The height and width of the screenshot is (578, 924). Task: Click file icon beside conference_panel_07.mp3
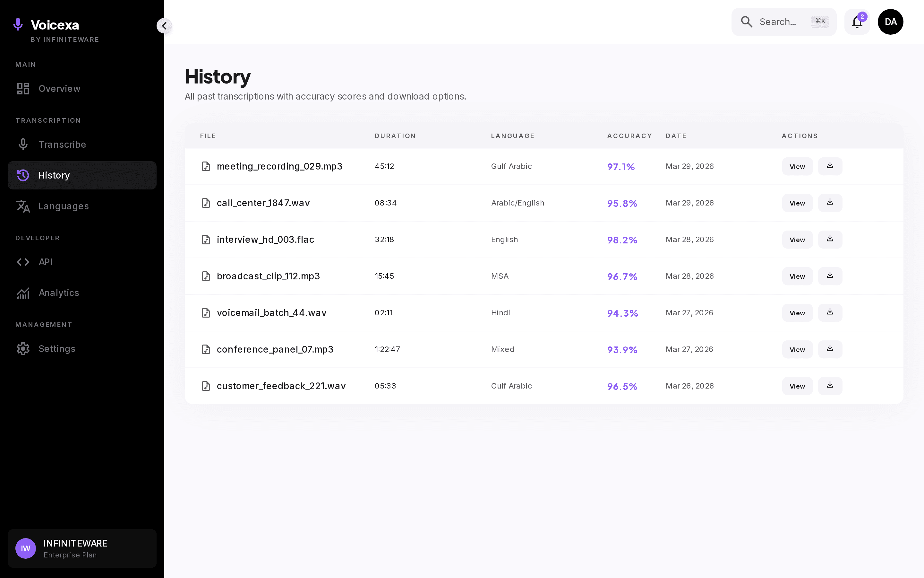(206, 349)
